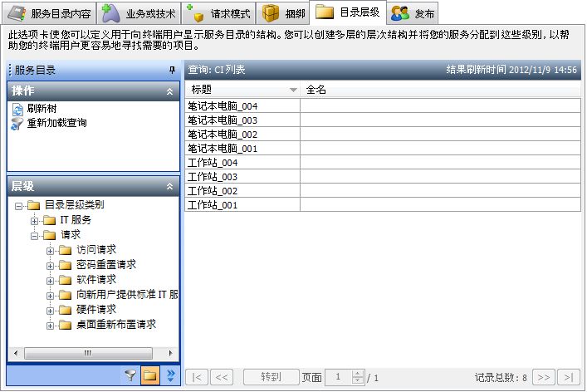
Task: Expand the 桌面重新布置请求 node
Action: coord(50,326)
